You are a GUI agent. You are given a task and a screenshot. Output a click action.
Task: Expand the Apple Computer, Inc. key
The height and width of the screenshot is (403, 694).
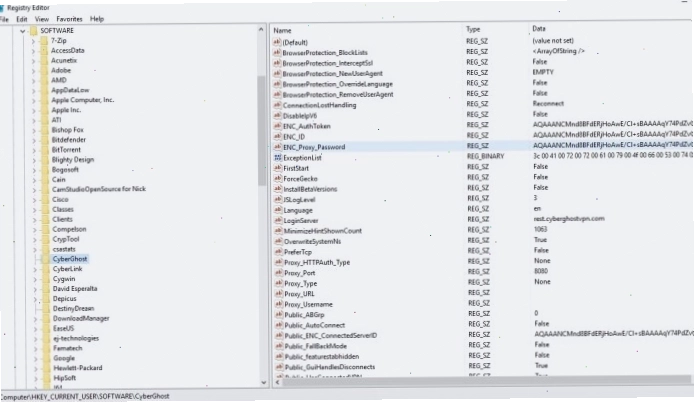tap(34, 100)
